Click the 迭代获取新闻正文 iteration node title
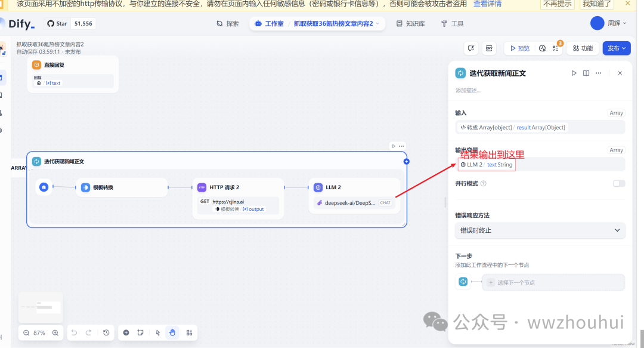 [x=64, y=162]
